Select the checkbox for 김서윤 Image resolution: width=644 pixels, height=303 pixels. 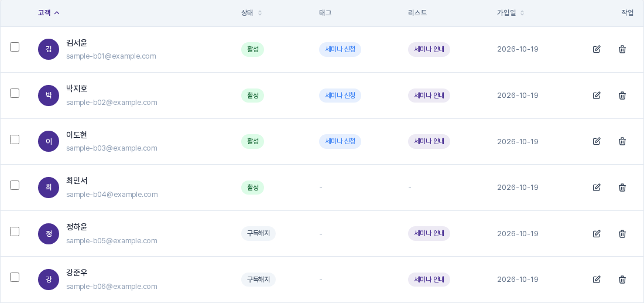coord(15,47)
